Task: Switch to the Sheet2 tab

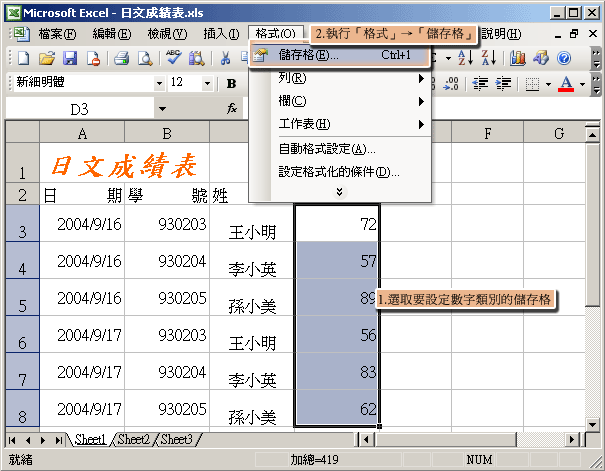Action: (132, 440)
